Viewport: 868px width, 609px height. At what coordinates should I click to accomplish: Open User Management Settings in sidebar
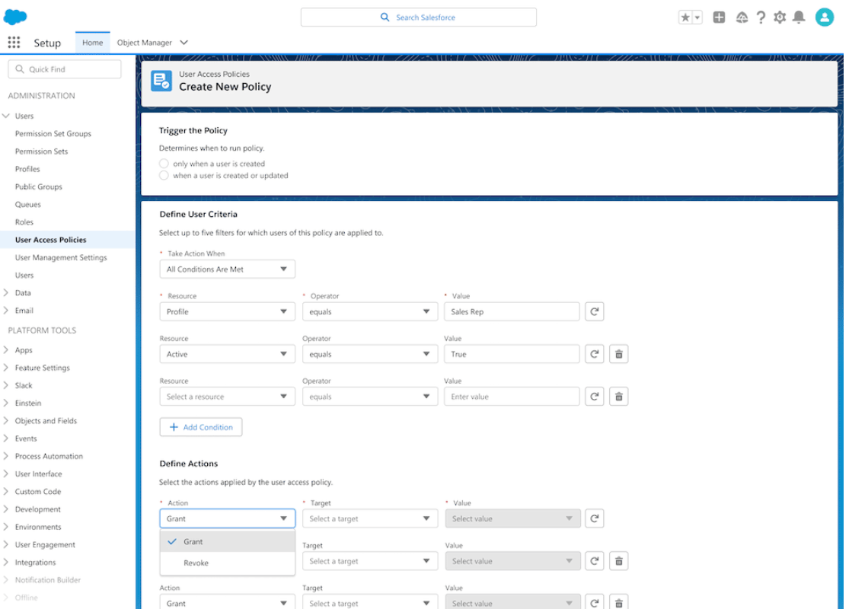tap(61, 257)
